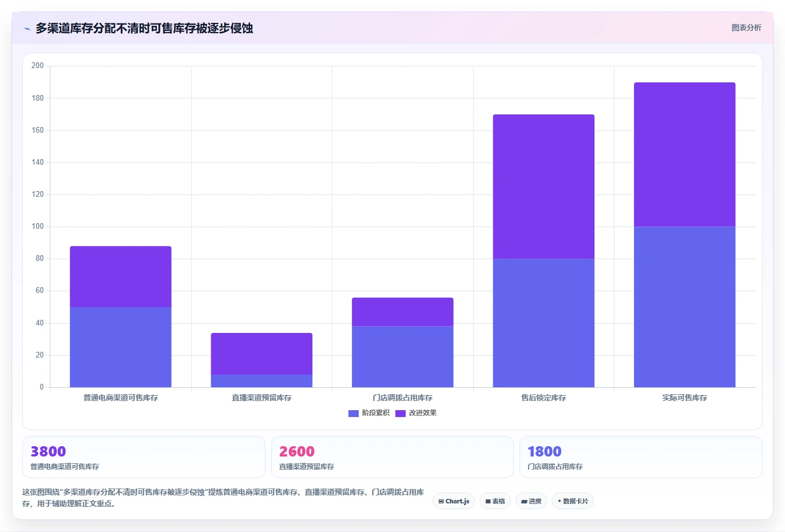
Task: Click the x-axis label 普通电商渠道可售库存
Action: [x=121, y=398]
